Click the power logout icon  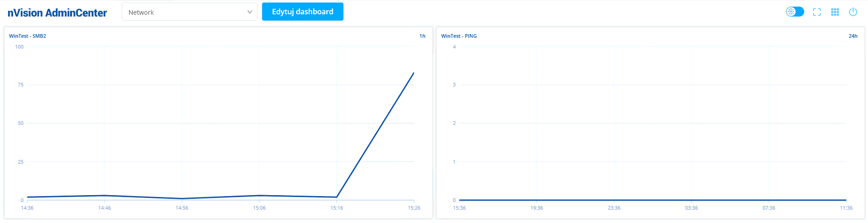pyautogui.click(x=853, y=12)
